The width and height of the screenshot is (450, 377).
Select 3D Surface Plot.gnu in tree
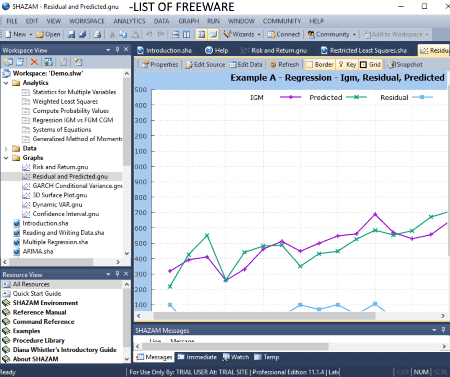pos(60,195)
